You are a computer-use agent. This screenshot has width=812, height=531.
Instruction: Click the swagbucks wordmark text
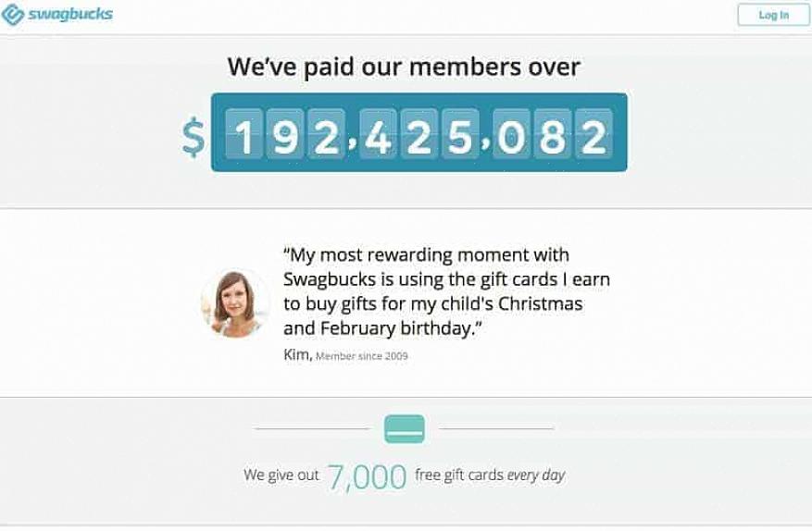pyautogui.click(x=69, y=15)
